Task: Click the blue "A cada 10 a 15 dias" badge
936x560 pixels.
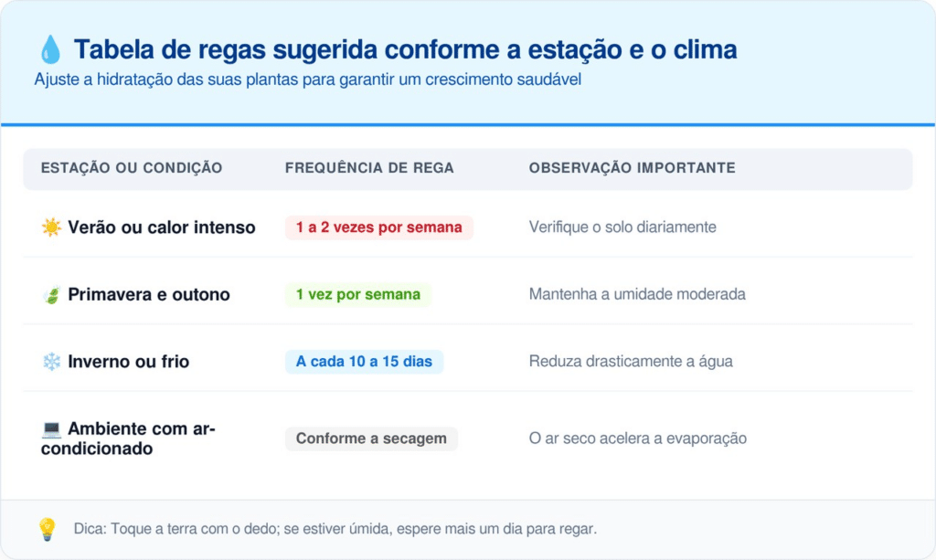Action: (364, 362)
